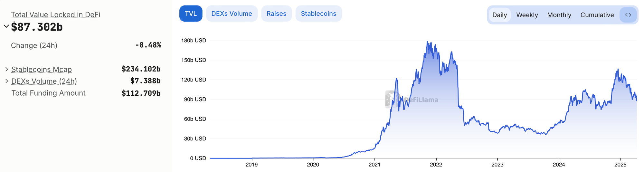The width and height of the screenshot is (644, 172).
Task: Click the 2021 label on the x-axis
Action: click(374, 165)
